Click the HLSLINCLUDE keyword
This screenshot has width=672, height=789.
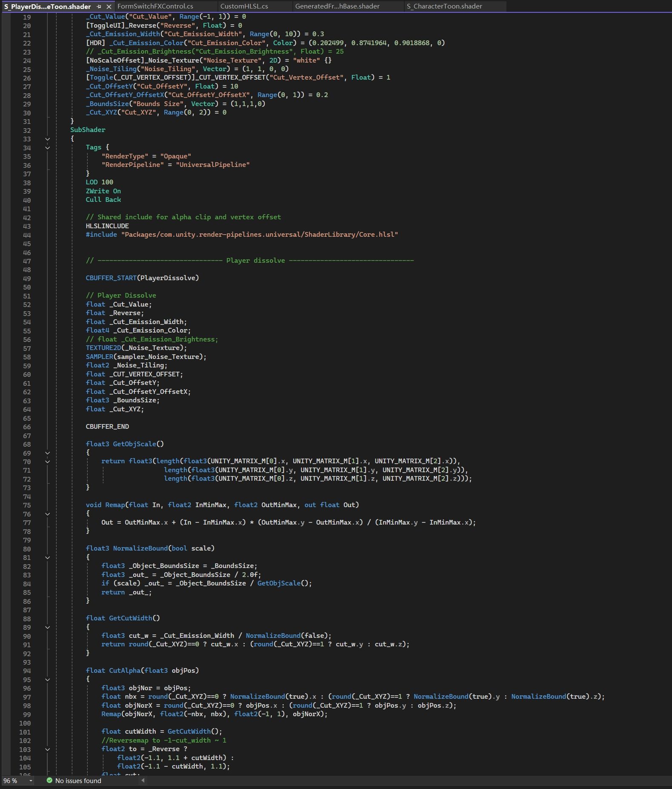tap(107, 226)
